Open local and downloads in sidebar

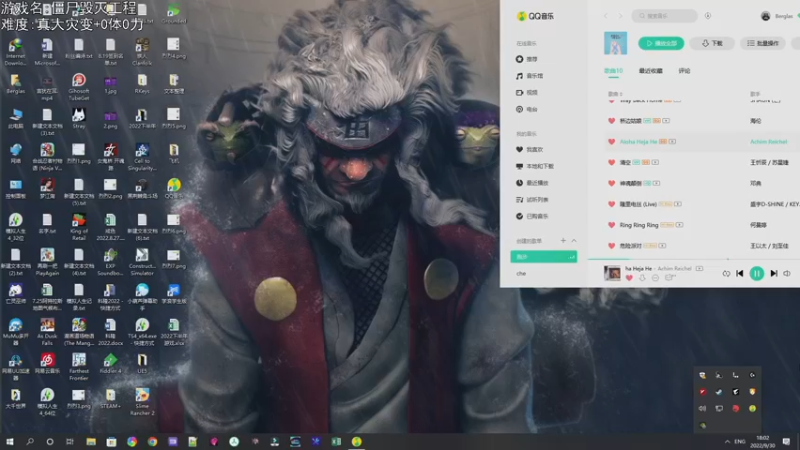tap(535, 166)
